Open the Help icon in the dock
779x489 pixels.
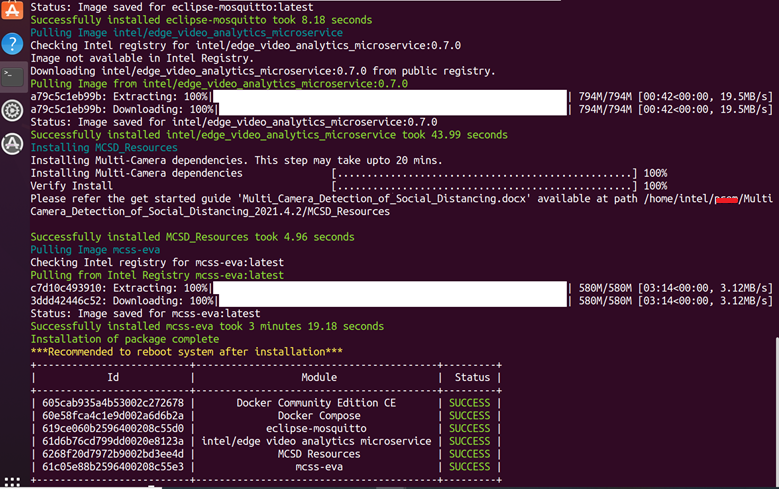tap(12, 44)
